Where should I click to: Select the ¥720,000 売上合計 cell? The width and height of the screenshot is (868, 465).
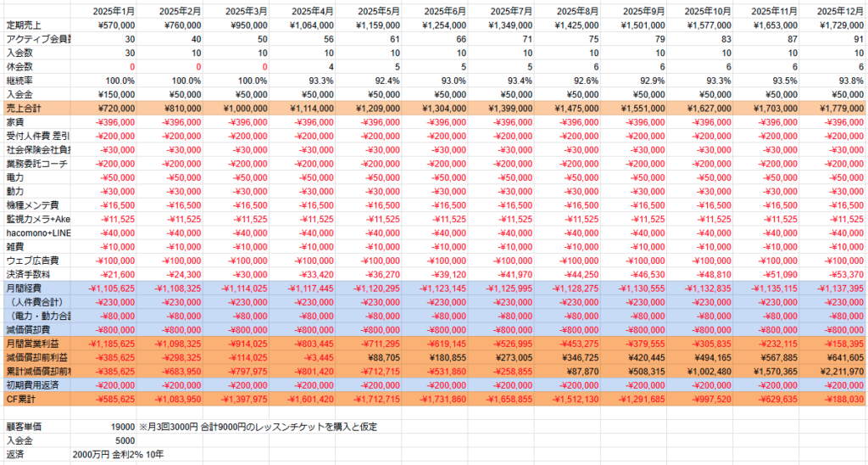click(x=103, y=108)
